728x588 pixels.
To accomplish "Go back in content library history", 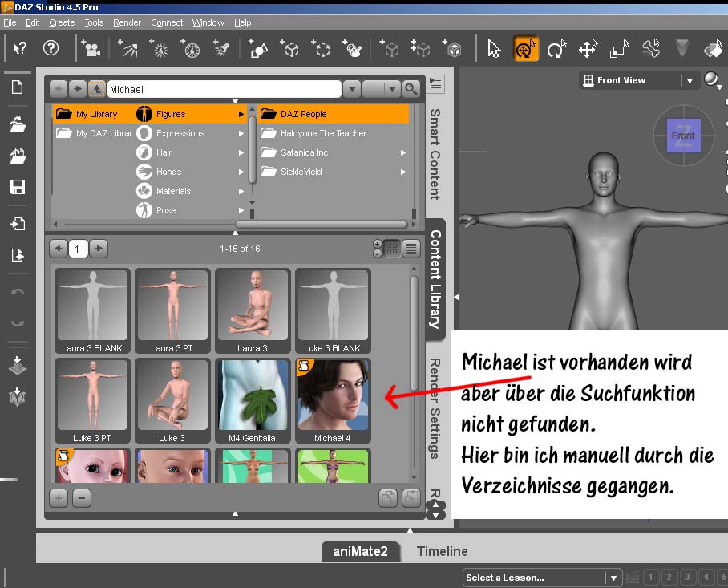I will pyautogui.click(x=59, y=89).
